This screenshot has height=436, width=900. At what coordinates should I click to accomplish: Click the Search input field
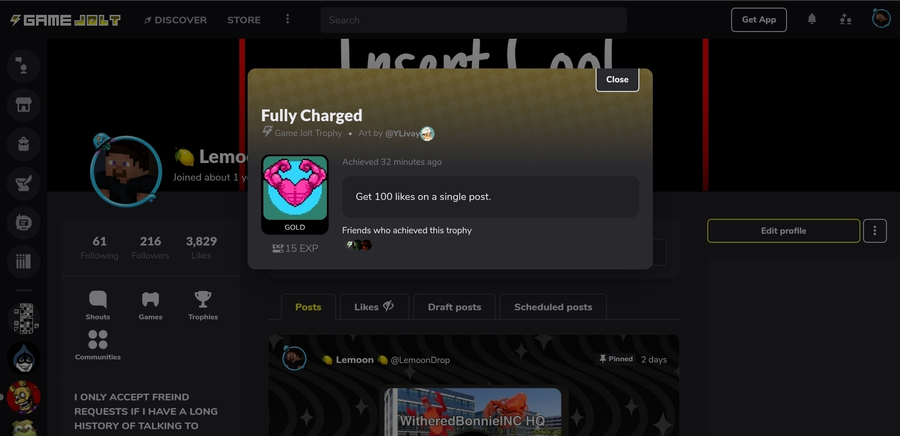[474, 20]
